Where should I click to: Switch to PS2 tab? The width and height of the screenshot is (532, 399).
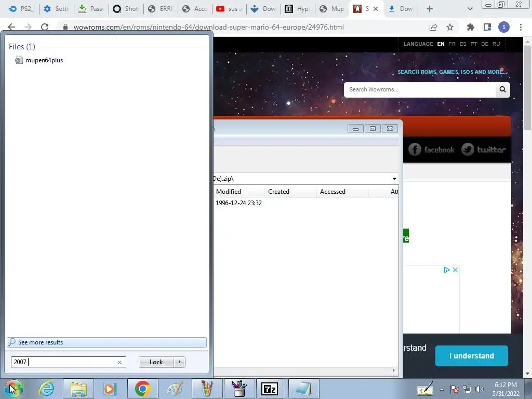click(21, 9)
